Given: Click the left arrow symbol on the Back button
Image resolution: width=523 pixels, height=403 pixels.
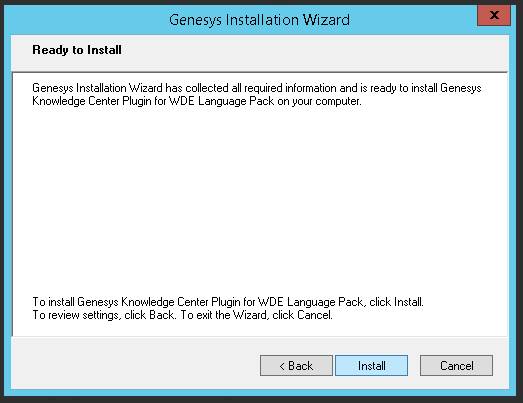Looking at the screenshot, I should [x=282, y=366].
